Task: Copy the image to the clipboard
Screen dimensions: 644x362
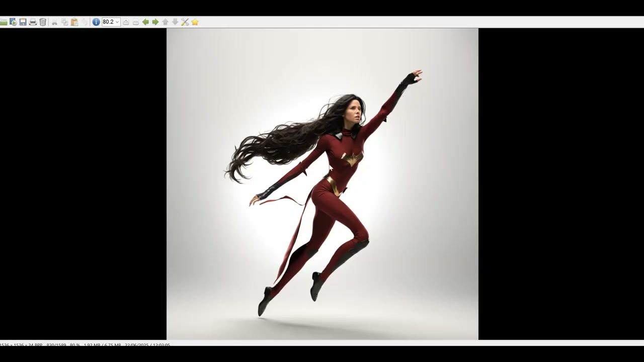Action: (x=64, y=22)
